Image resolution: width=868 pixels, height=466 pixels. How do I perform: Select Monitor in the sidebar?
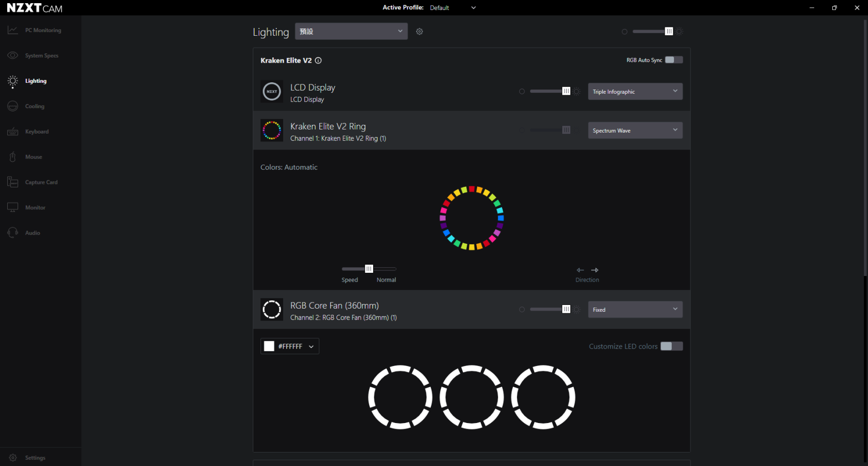35,208
